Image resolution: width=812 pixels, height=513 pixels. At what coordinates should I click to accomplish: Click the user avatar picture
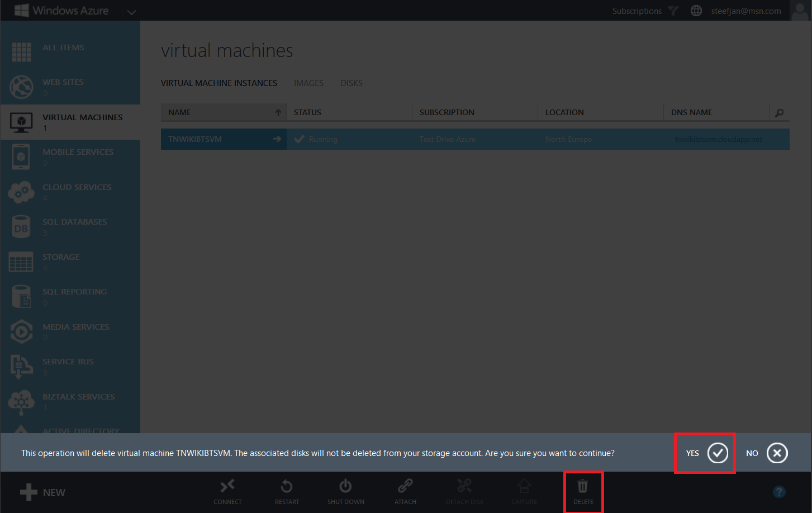click(x=801, y=10)
